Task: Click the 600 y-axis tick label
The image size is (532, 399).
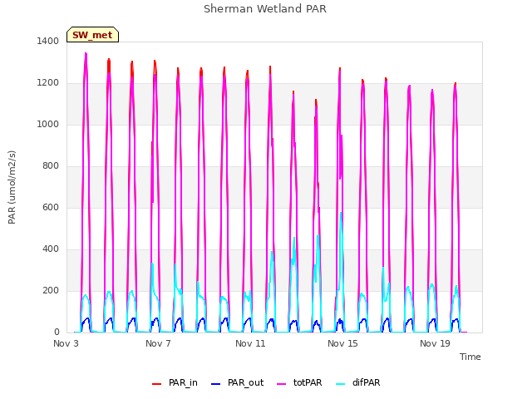Action: 51,207
